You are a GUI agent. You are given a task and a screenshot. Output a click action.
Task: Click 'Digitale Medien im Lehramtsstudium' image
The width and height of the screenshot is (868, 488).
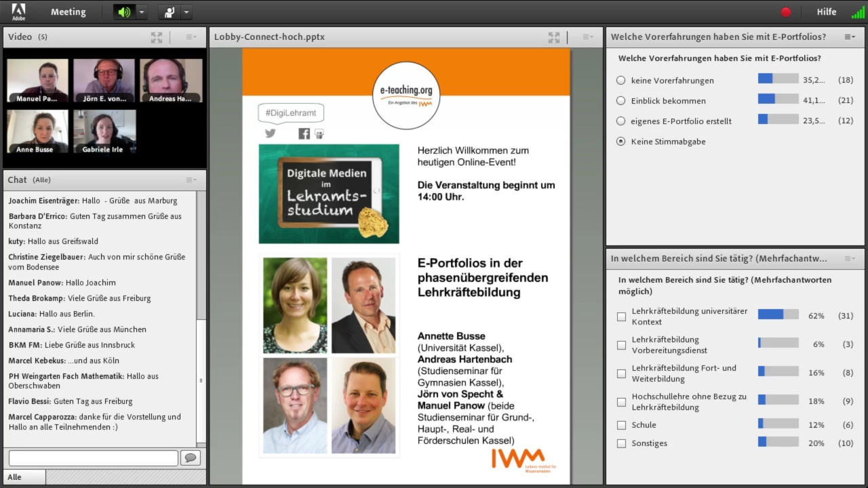click(329, 194)
